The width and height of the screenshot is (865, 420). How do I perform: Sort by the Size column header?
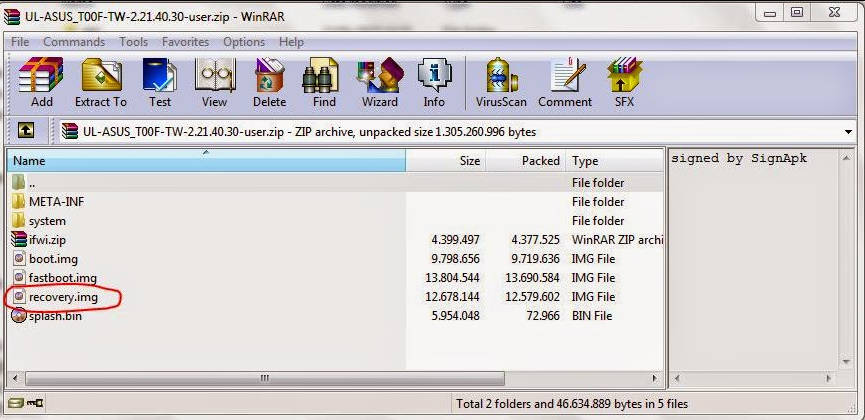tap(446, 161)
